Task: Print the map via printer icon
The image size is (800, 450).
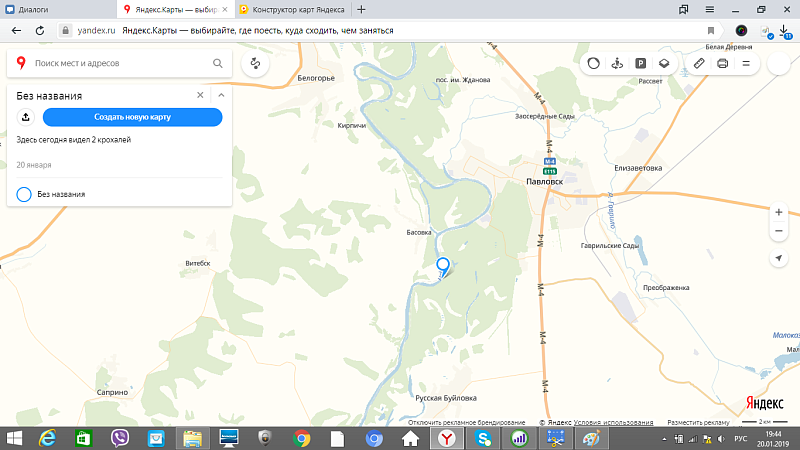Action: click(x=722, y=63)
